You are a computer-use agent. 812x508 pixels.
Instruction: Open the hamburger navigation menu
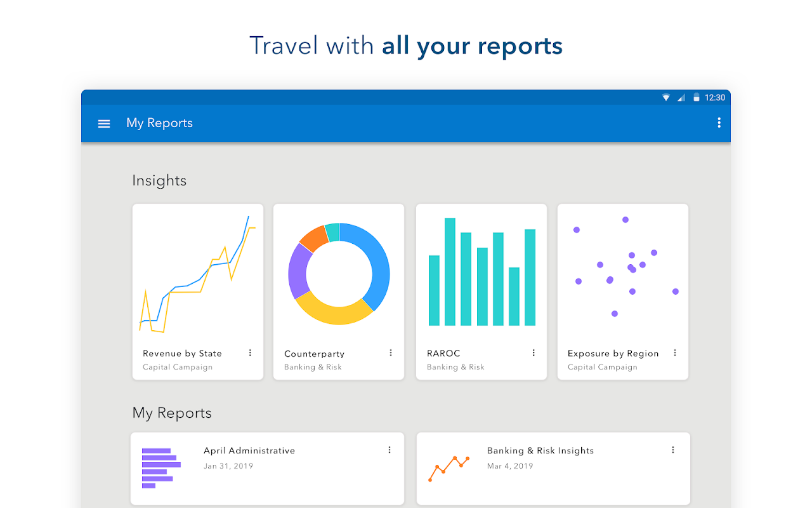(x=104, y=124)
